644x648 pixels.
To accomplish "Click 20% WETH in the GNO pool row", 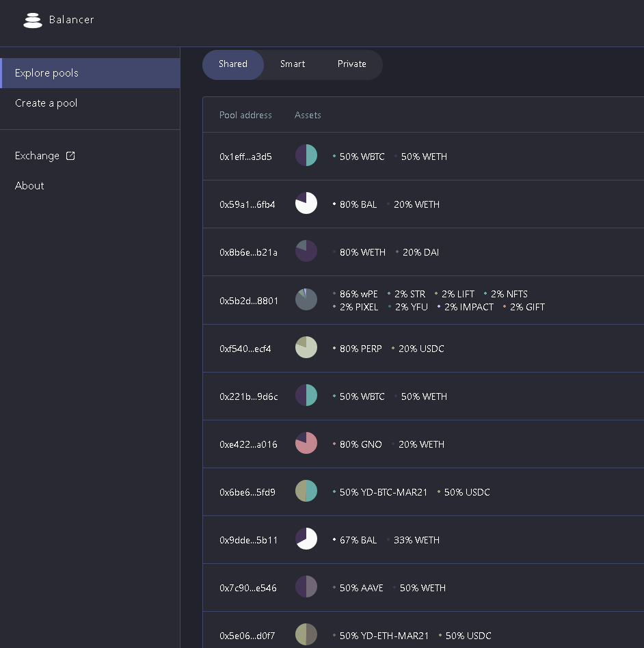I will (421, 445).
